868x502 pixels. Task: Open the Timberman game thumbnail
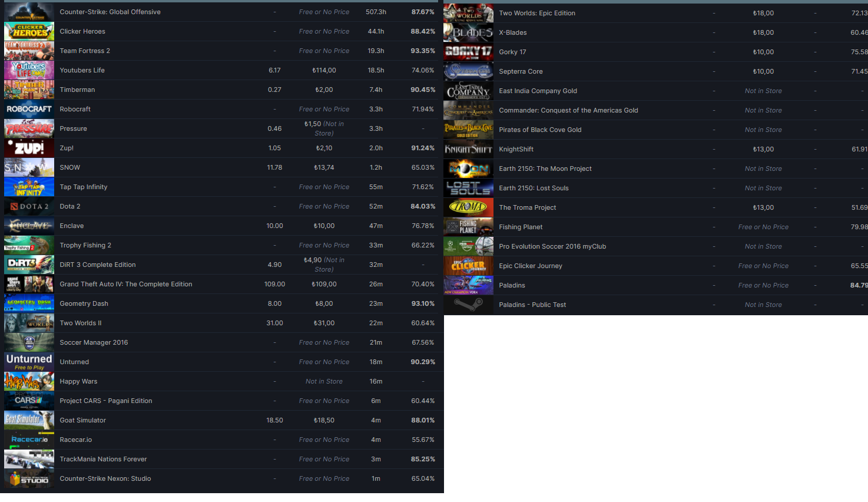pos(29,90)
